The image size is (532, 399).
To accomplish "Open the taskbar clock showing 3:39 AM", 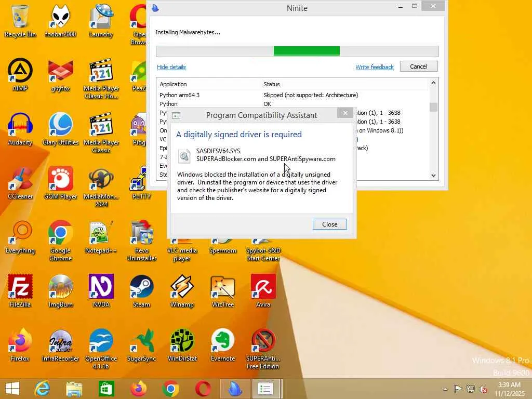I will (509, 389).
